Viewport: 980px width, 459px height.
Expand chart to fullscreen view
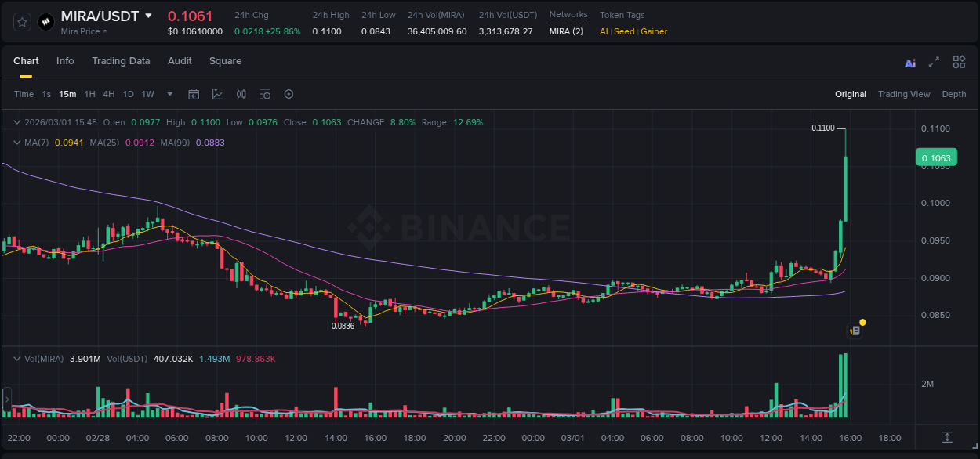934,61
